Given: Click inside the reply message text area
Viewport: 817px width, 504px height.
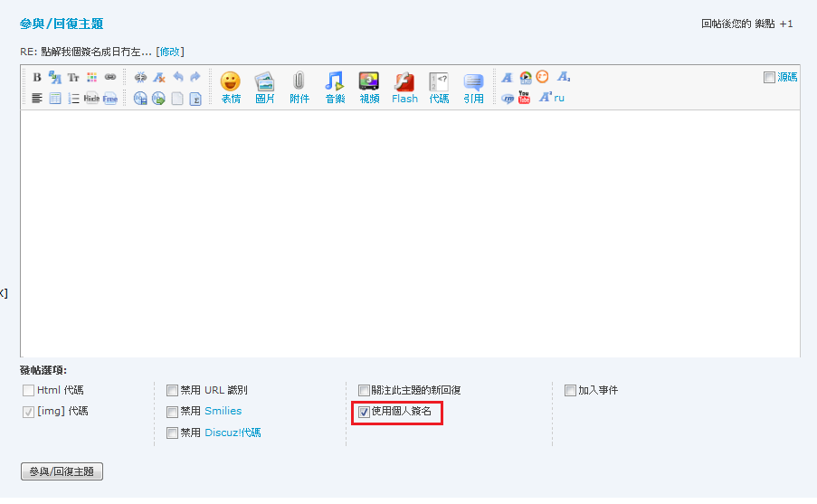Looking at the screenshot, I should 410,233.
